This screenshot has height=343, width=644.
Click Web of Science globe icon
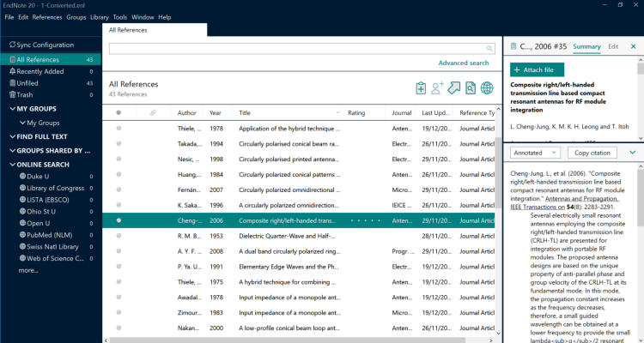[x=22, y=258]
